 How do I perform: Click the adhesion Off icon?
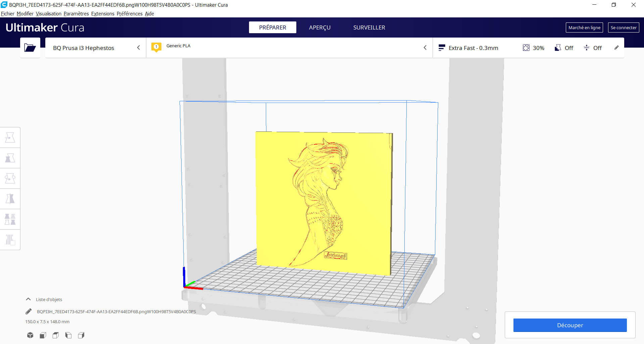point(587,48)
